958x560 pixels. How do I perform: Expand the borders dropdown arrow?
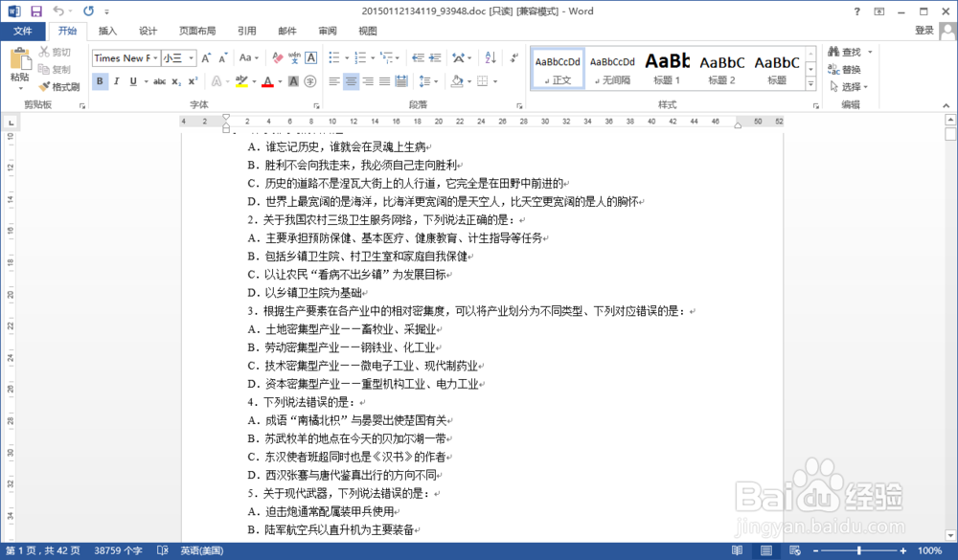tap(495, 81)
